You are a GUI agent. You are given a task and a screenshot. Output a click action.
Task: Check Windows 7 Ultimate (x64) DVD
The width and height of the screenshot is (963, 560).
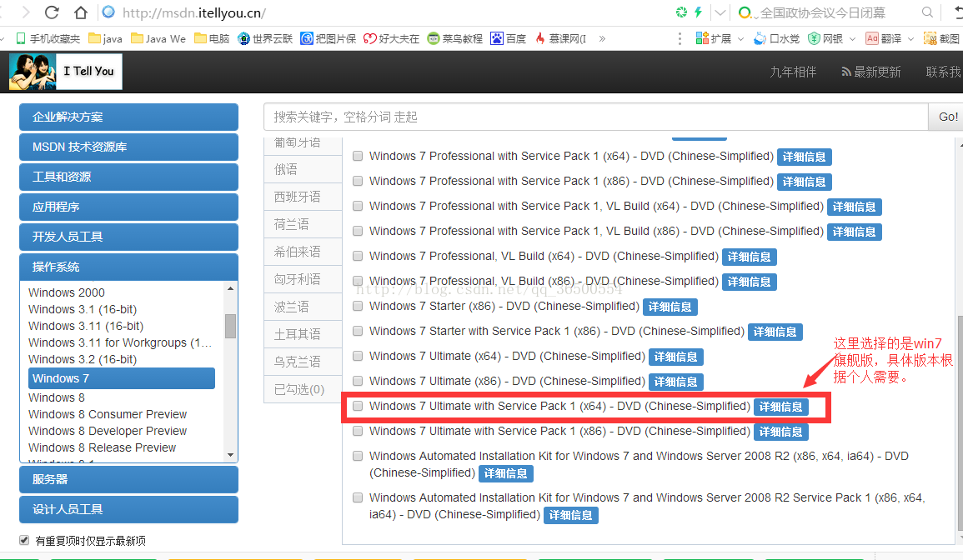(x=358, y=356)
